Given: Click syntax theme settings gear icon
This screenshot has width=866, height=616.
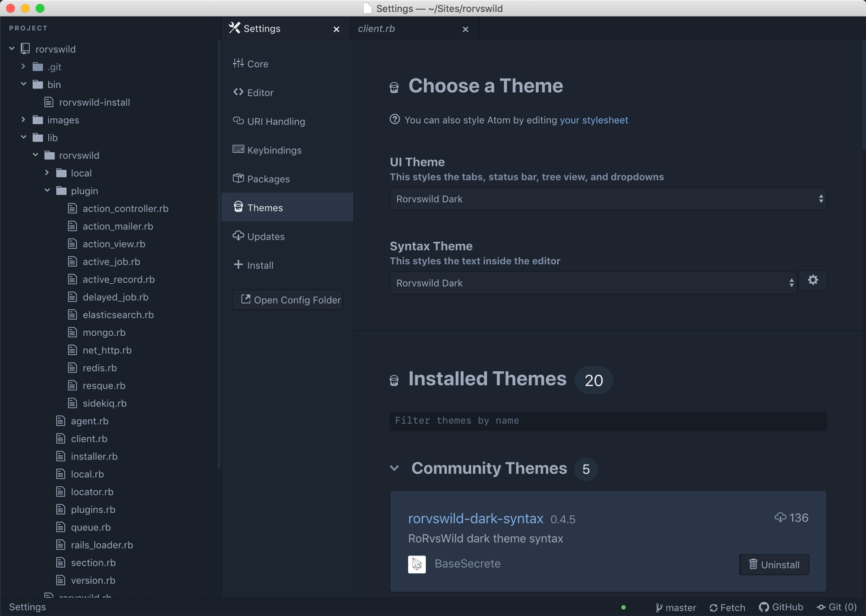Looking at the screenshot, I should click(x=813, y=280).
